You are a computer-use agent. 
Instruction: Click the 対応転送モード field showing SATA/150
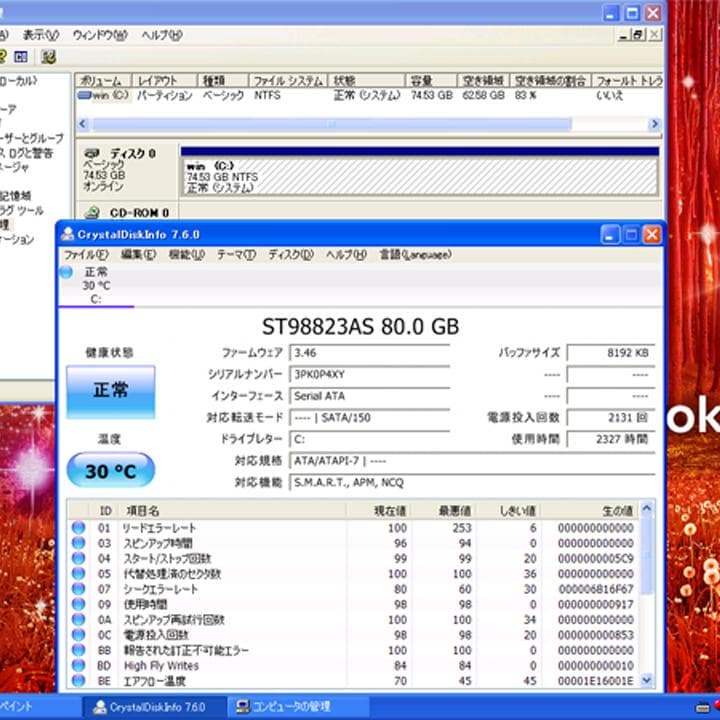pyautogui.click(x=369, y=417)
